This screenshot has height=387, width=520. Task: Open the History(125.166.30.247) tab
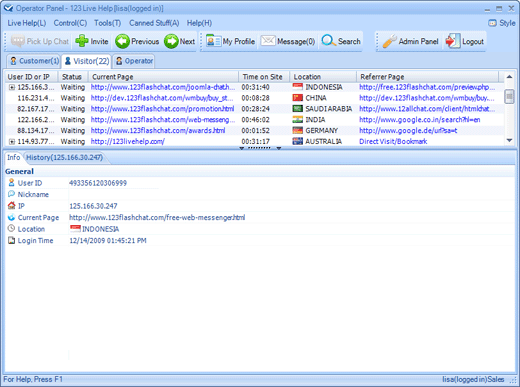point(65,157)
